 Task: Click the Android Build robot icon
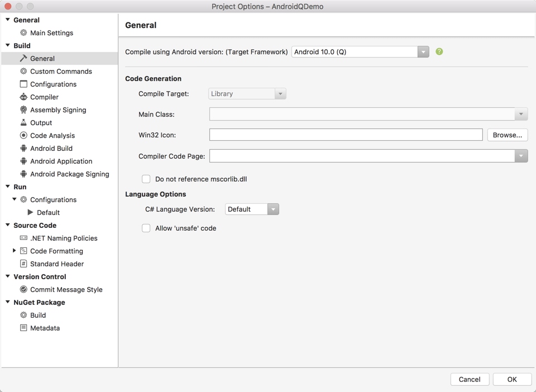pyautogui.click(x=23, y=149)
